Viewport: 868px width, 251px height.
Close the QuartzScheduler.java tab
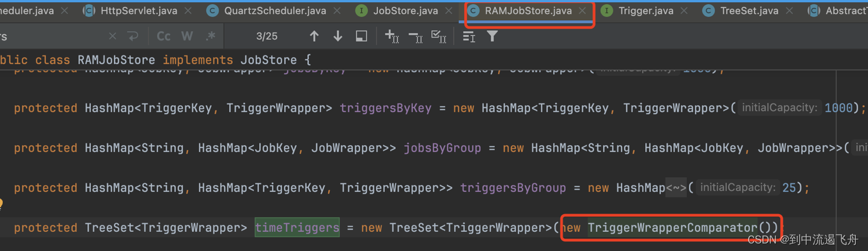click(x=337, y=10)
